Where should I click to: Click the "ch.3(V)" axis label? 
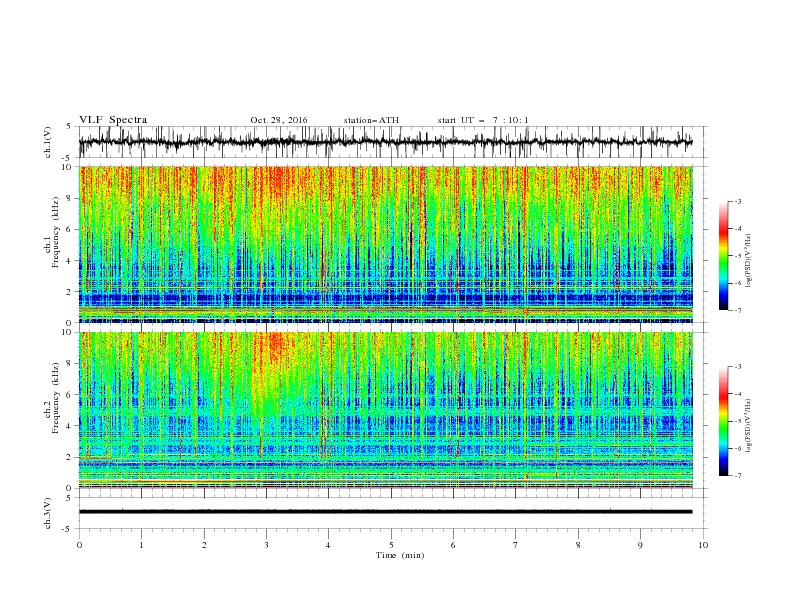48,513
